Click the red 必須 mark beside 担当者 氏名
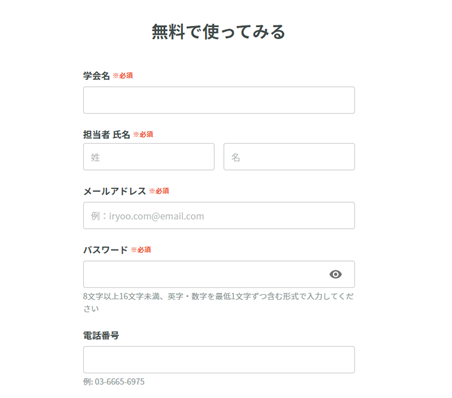The width and height of the screenshot is (452, 398). pos(143,135)
